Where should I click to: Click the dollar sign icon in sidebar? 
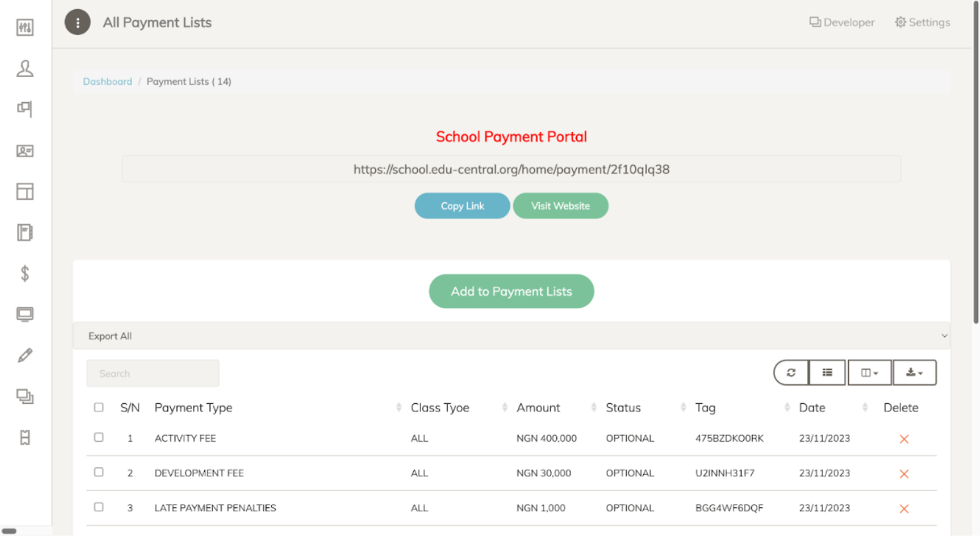click(25, 273)
